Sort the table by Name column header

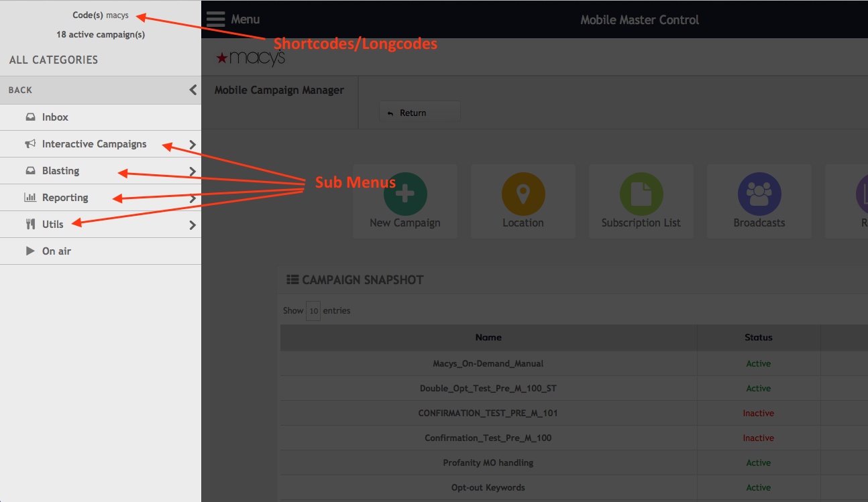point(488,337)
